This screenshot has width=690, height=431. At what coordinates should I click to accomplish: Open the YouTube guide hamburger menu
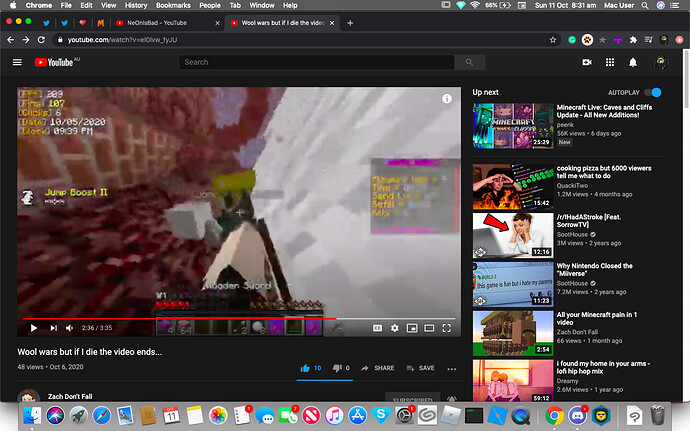[17, 62]
